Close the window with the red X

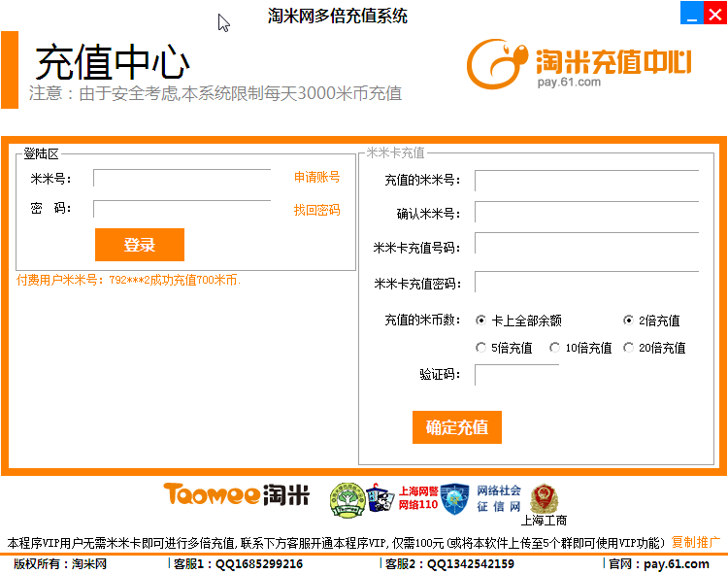(x=715, y=13)
